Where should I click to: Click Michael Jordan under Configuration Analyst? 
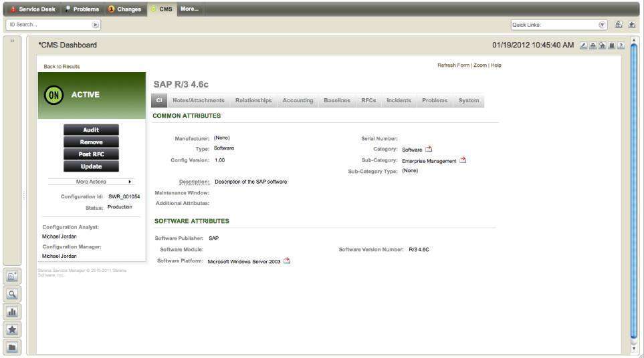click(59, 236)
